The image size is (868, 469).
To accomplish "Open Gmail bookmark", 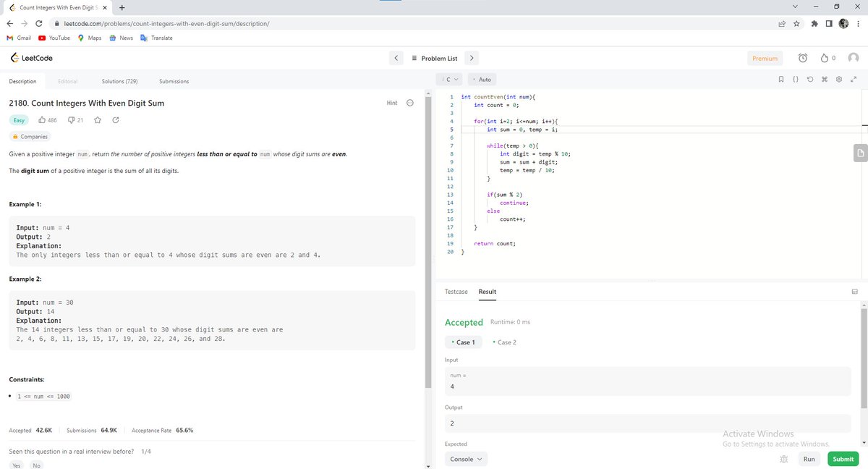I will 18,38.
